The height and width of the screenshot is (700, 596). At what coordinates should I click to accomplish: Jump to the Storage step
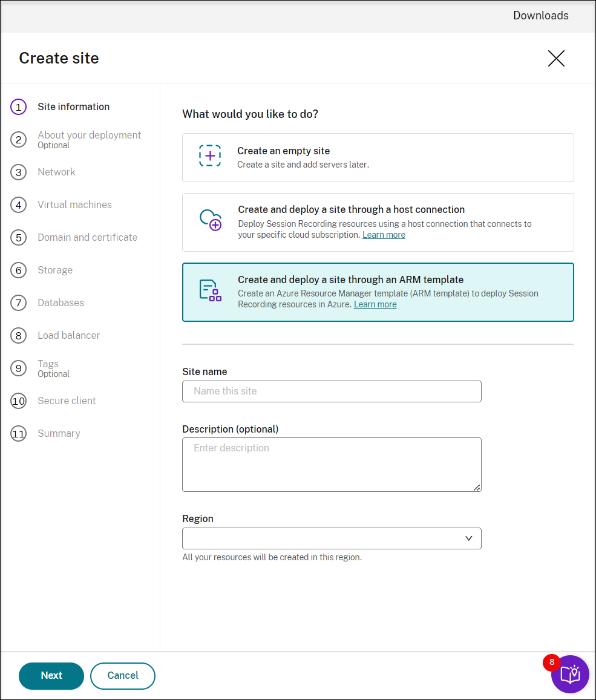tap(55, 270)
